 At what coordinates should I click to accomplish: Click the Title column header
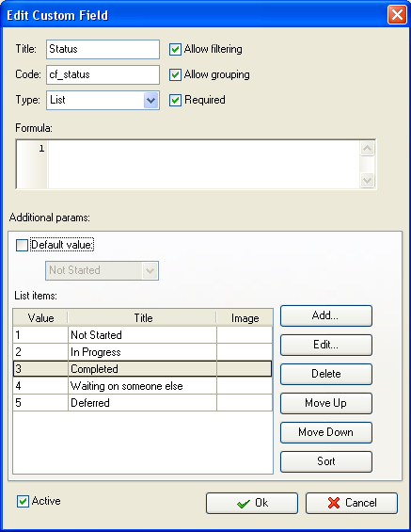click(x=142, y=318)
